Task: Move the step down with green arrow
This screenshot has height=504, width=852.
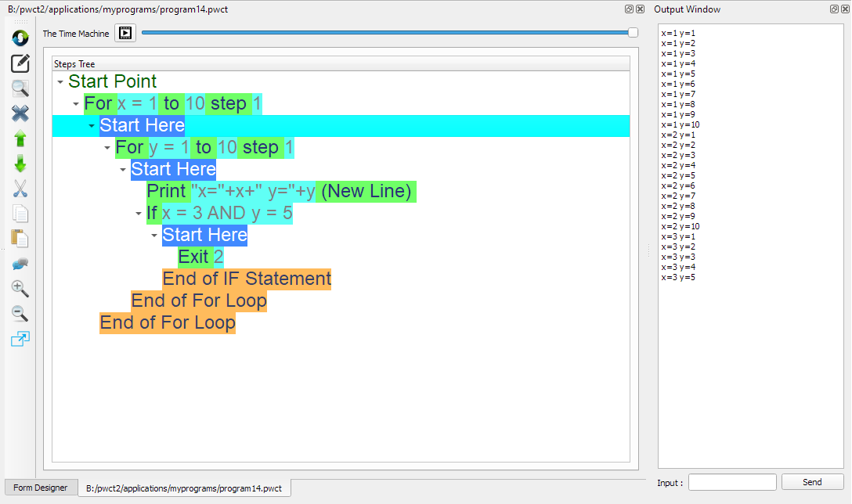Action: click(x=20, y=164)
